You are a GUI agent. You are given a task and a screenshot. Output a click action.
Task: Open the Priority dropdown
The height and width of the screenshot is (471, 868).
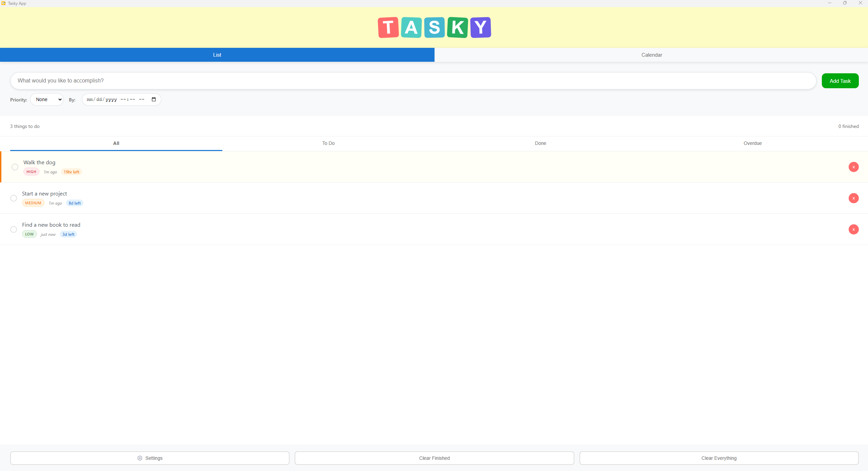pyautogui.click(x=47, y=99)
